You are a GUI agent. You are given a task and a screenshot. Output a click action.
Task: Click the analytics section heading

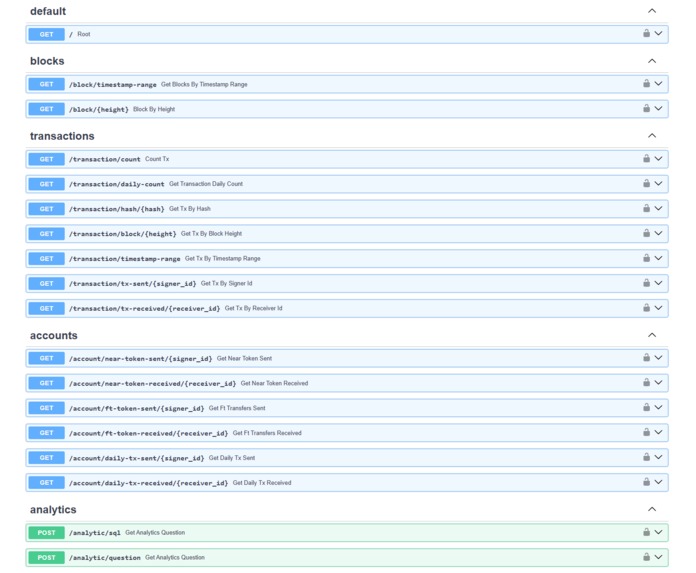click(53, 510)
